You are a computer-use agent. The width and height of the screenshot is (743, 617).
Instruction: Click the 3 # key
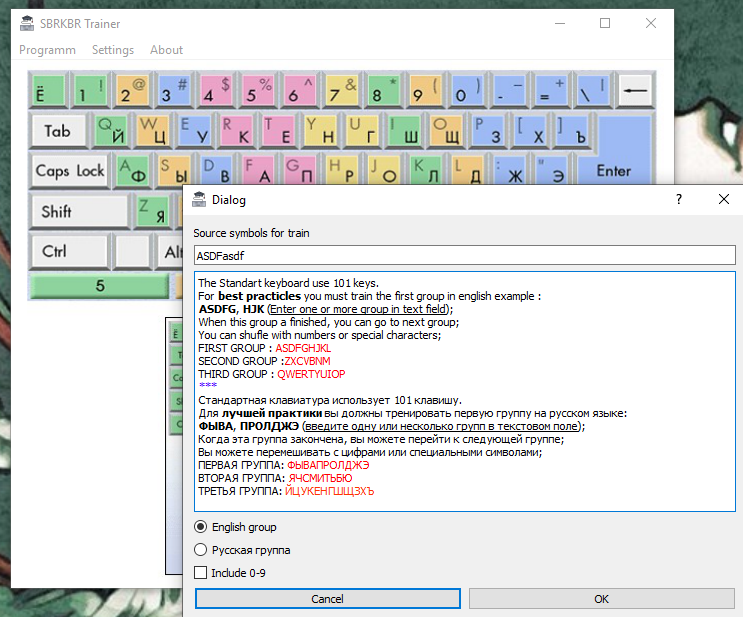pyautogui.click(x=173, y=90)
